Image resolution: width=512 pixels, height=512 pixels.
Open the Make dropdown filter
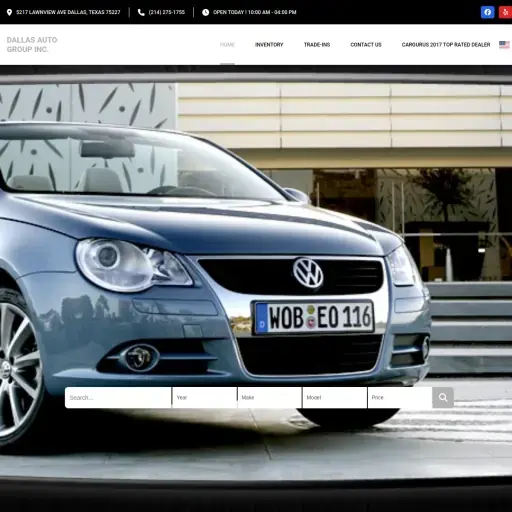coord(270,397)
